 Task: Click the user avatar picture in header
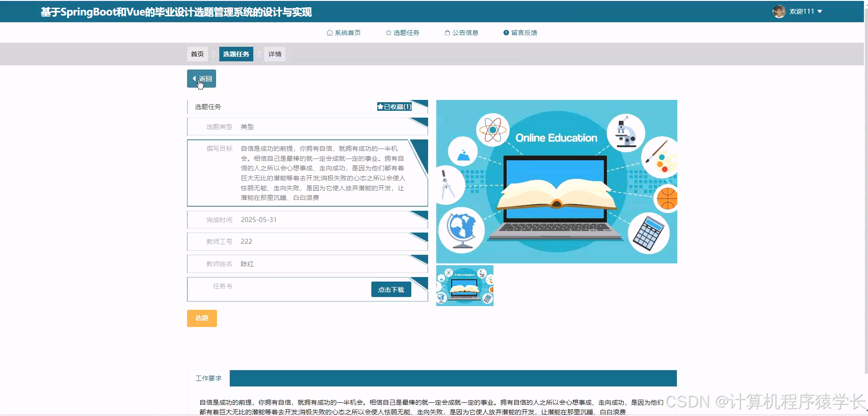tap(779, 11)
